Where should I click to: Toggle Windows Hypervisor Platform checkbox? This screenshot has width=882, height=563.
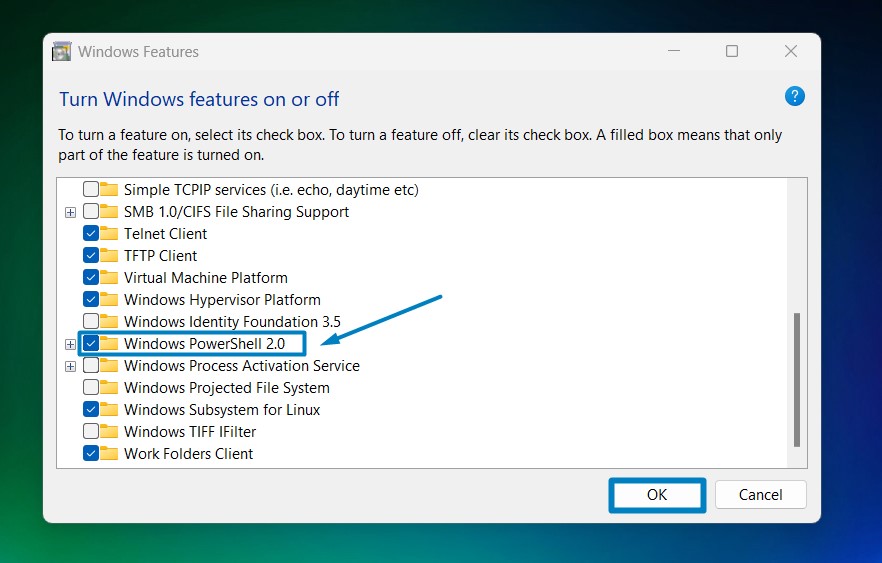click(x=91, y=299)
